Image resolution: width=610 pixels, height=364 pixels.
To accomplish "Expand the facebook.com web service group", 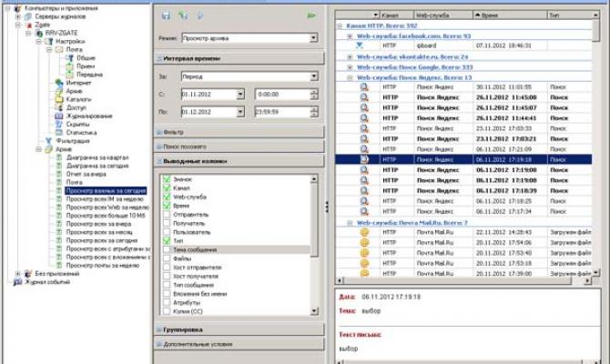I will pyautogui.click(x=350, y=36).
